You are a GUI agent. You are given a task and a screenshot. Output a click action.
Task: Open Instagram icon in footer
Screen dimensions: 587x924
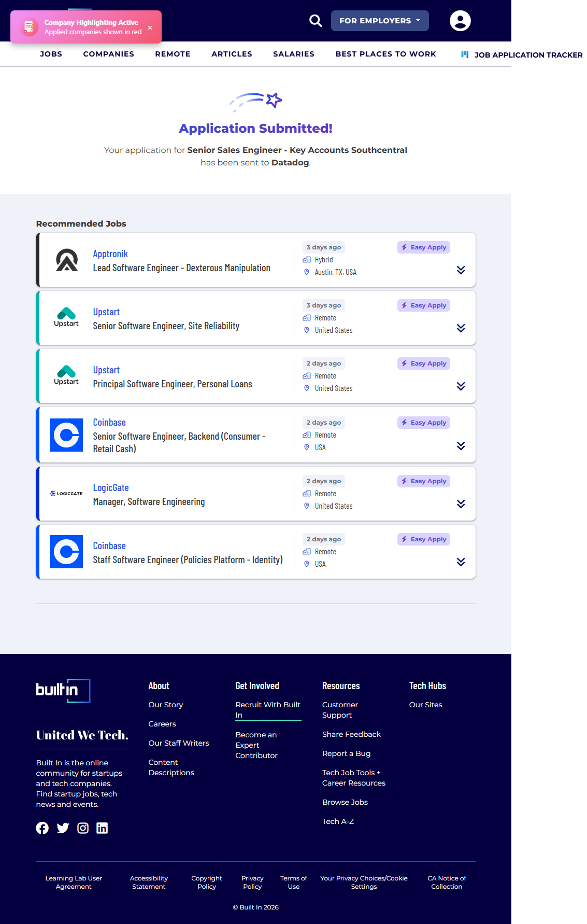[83, 828]
